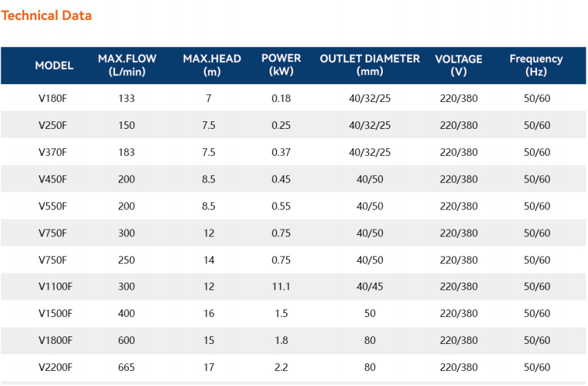Select the V250F model row
This screenshot has height=386, width=588.
293,125
